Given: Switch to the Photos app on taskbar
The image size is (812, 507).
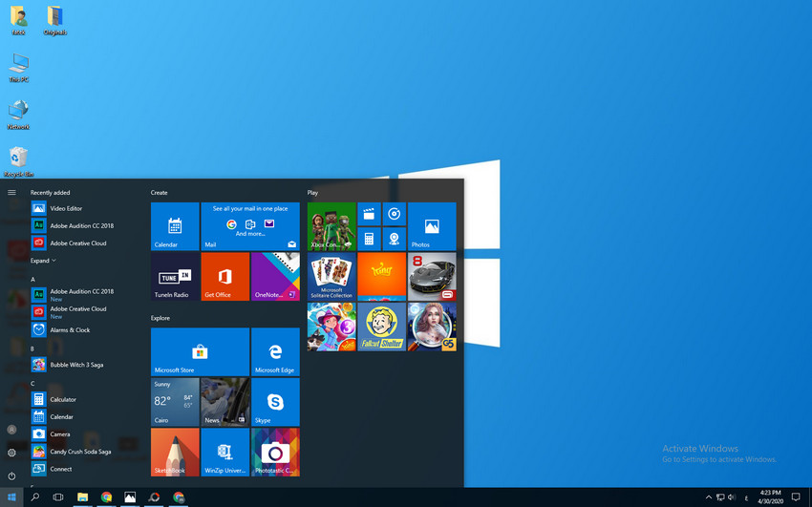Looking at the screenshot, I should pyautogui.click(x=130, y=497).
